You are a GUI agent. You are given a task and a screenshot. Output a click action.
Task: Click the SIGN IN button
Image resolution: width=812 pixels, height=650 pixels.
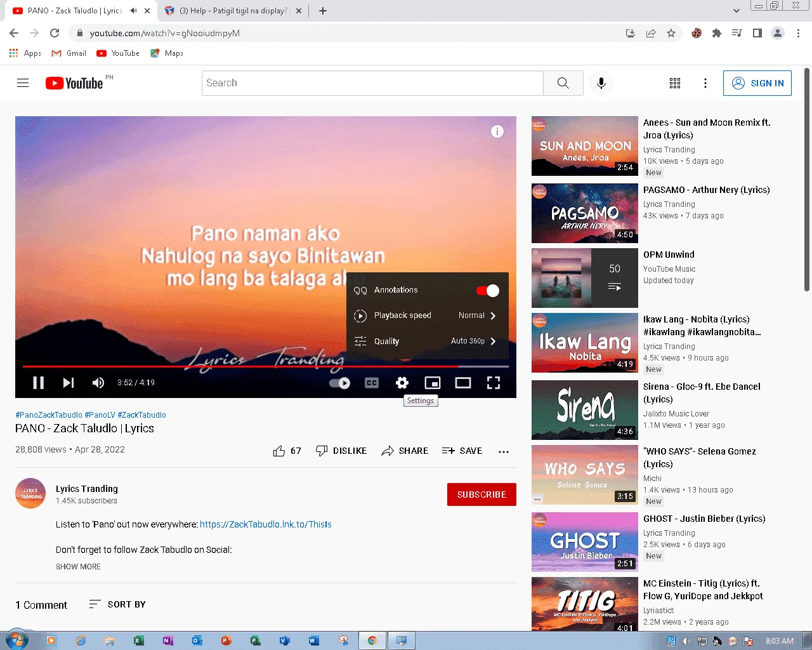(x=757, y=83)
